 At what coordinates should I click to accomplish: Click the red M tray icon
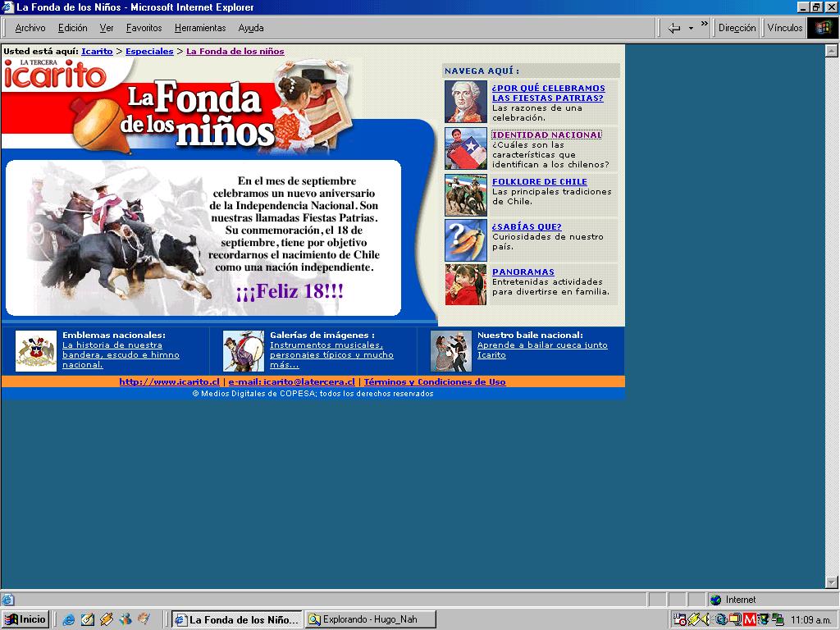tap(750, 620)
